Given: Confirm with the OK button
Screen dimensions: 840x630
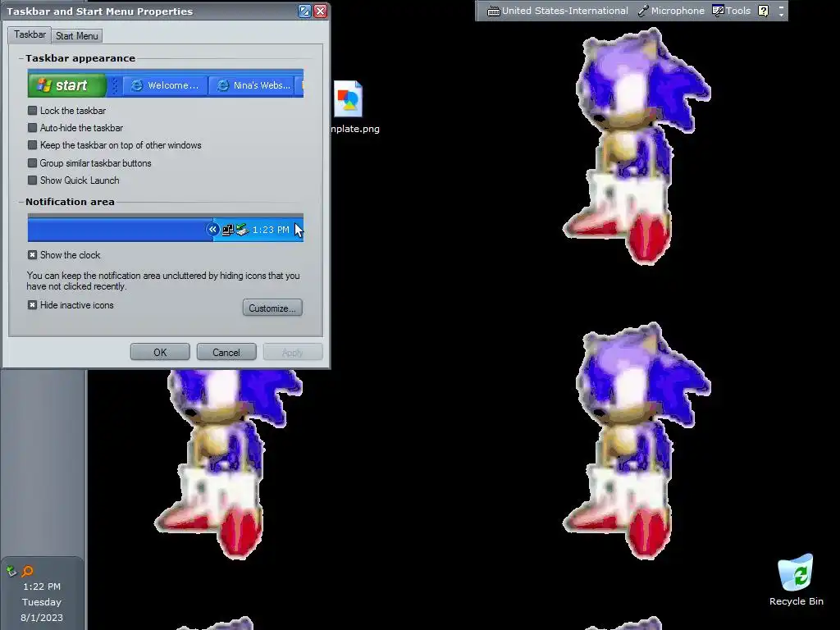Looking at the screenshot, I should pyautogui.click(x=160, y=353).
